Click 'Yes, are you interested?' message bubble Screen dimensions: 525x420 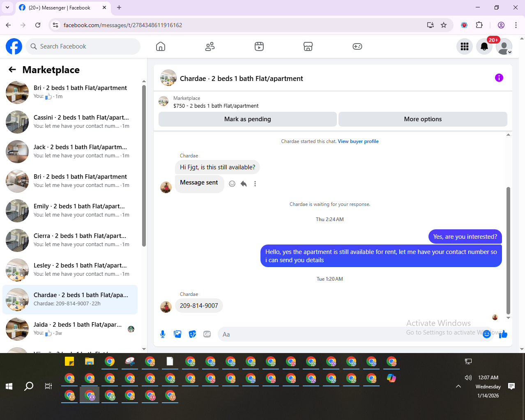click(x=465, y=237)
